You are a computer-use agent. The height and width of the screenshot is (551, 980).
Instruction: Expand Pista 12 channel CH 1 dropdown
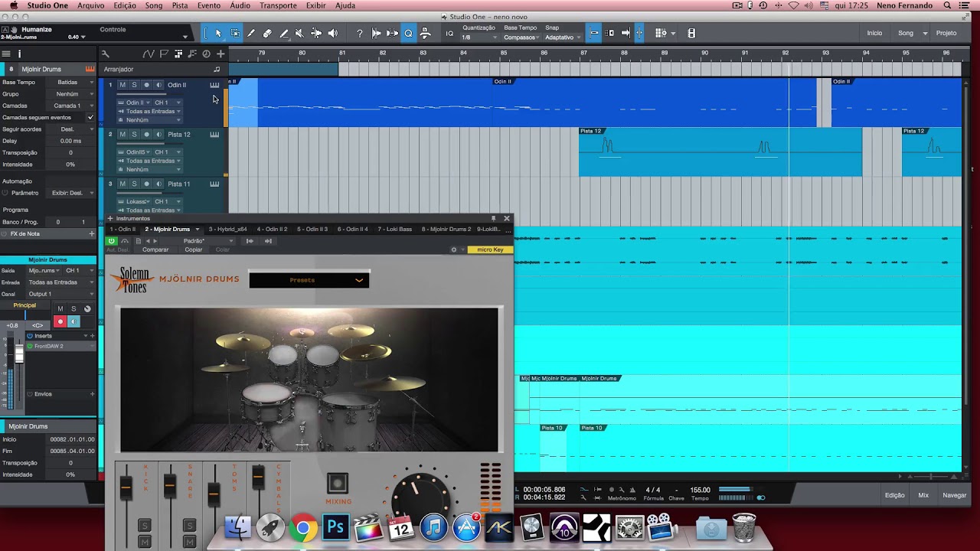pyautogui.click(x=167, y=152)
